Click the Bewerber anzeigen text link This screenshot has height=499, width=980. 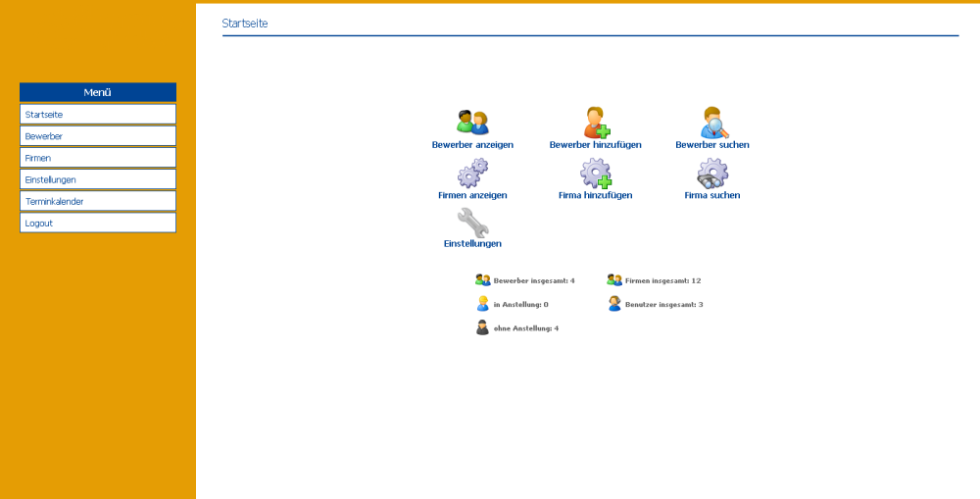[x=472, y=145]
